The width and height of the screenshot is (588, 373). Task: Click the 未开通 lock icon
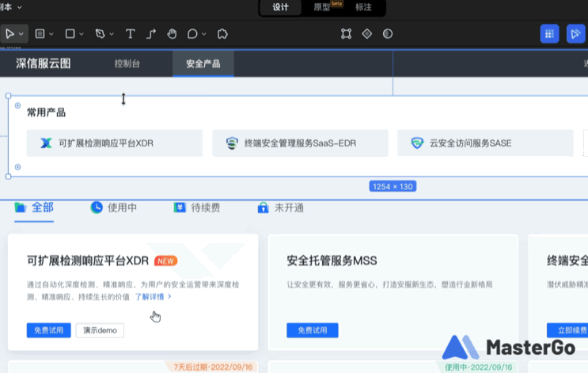[264, 207]
